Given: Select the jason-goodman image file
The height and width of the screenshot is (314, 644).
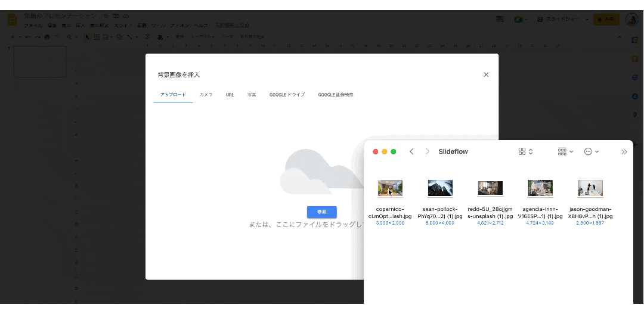Looking at the screenshot, I should (x=590, y=188).
